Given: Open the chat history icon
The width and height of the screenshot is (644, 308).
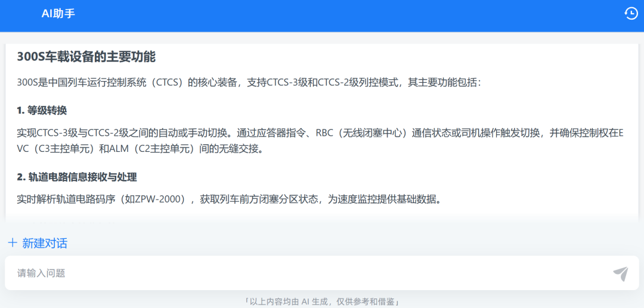Looking at the screenshot, I should tap(630, 13).
